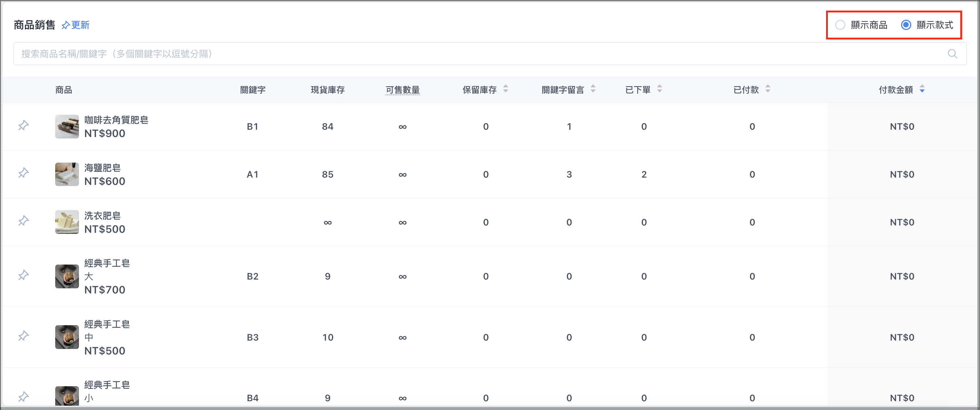Pin the 咖啡去角質肥皂 product row
Image resolution: width=980 pixels, height=410 pixels.
(x=24, y=125)
